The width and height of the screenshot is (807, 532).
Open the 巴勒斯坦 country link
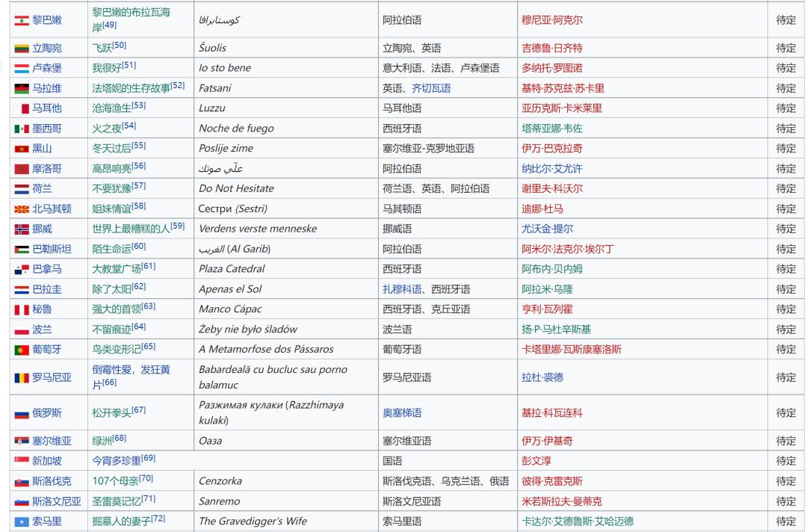point(52,249)
